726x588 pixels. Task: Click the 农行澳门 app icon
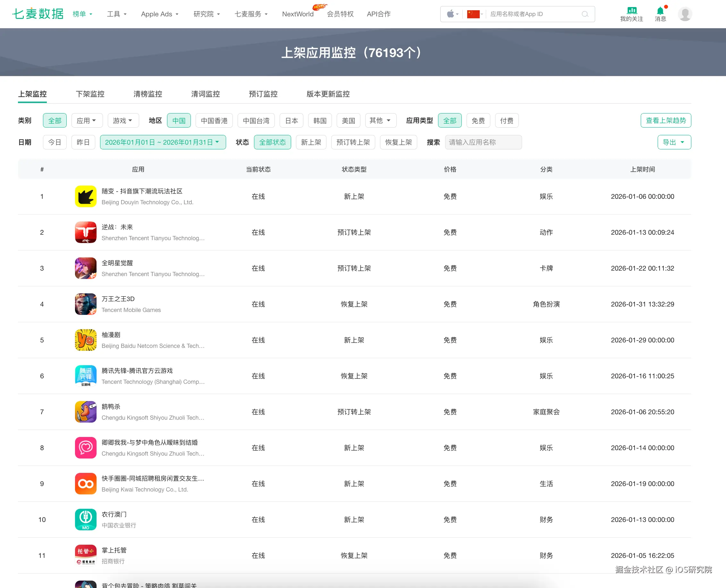coord(86,520)
